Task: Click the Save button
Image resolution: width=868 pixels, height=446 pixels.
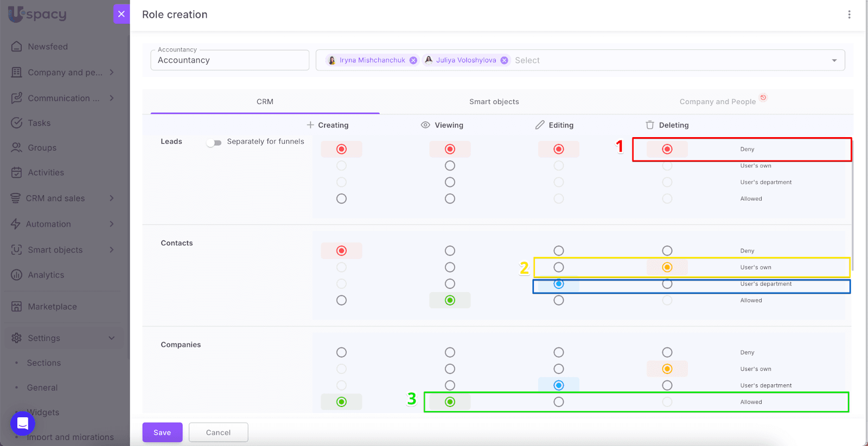Action: point(162,432)
